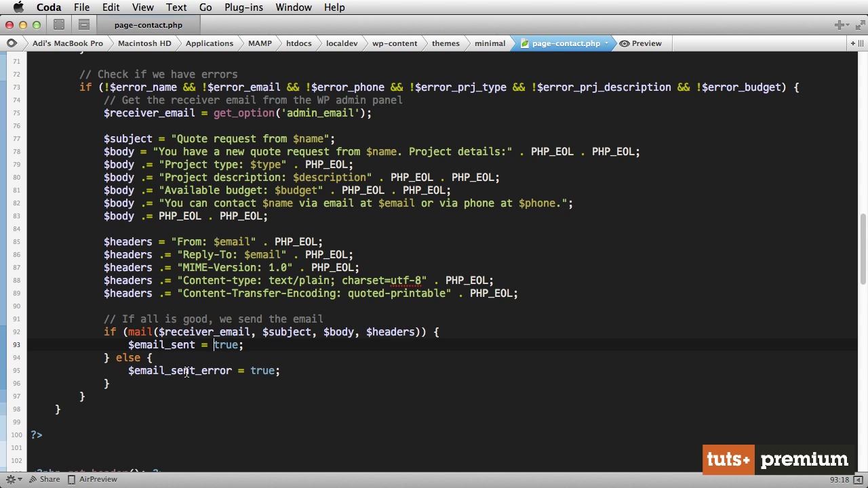Open the Apple menu
Image resolution: width=868 pixels, height=488 pixels.
(x=18, y=7)
